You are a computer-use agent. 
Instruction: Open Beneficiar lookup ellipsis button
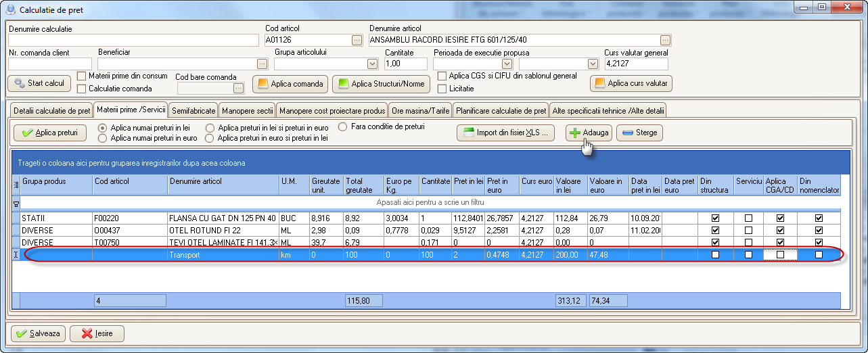[262, 64]
